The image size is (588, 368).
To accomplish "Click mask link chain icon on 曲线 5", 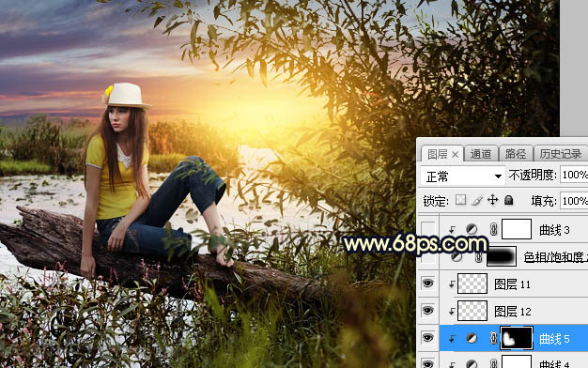I will (493, 338).
